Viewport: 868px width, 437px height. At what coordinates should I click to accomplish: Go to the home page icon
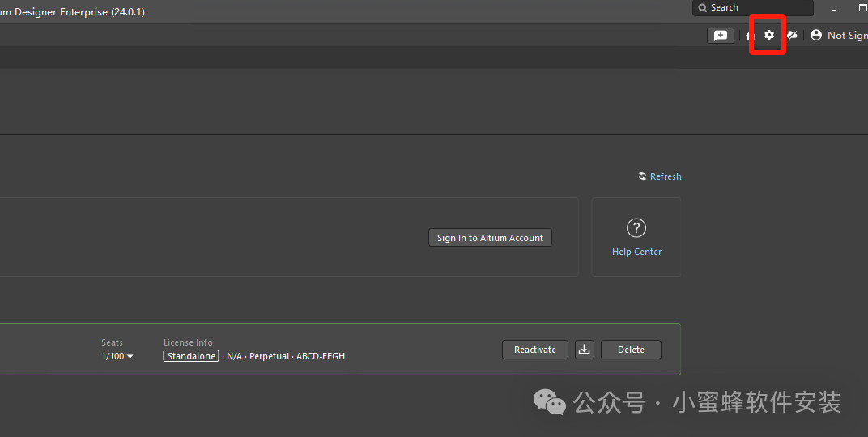pyautogui.click(x=750, y=36)
